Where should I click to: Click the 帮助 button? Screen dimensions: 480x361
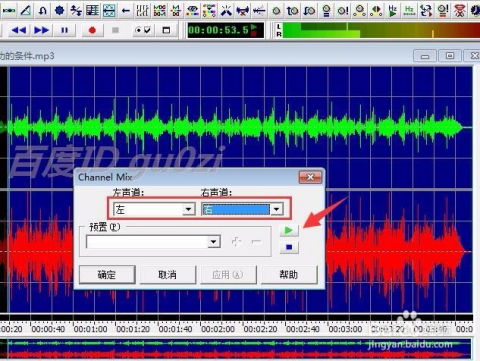click(289, 275)
